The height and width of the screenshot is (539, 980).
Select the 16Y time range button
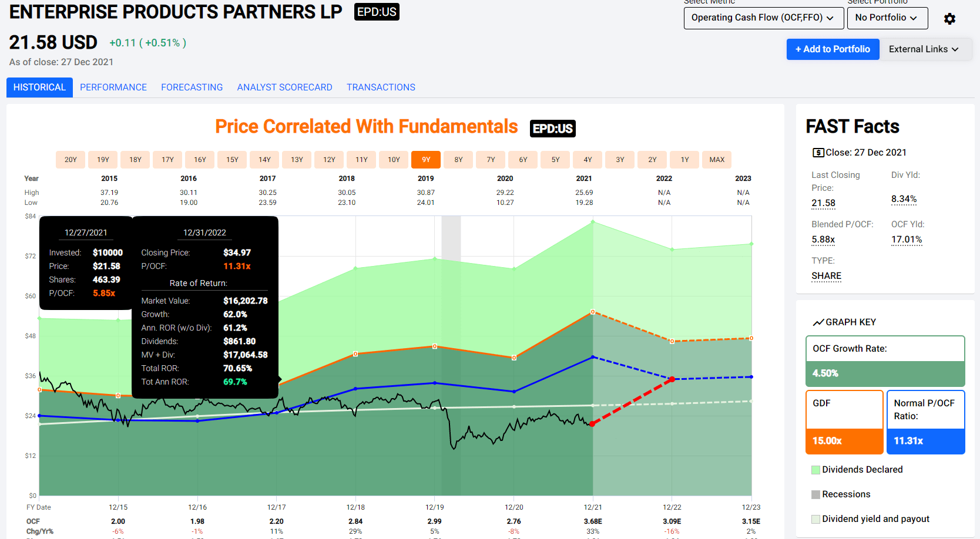200,160
